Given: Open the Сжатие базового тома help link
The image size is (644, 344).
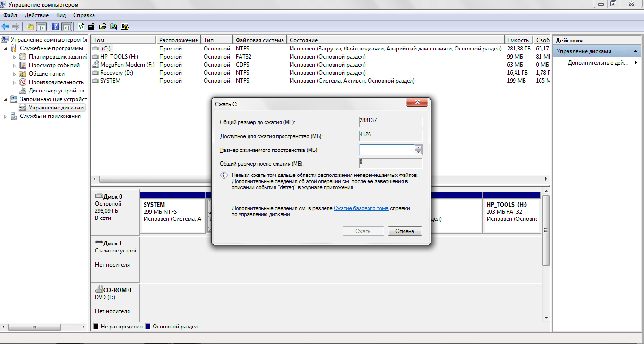Looking at the screenshot, I should pos(361,208).
